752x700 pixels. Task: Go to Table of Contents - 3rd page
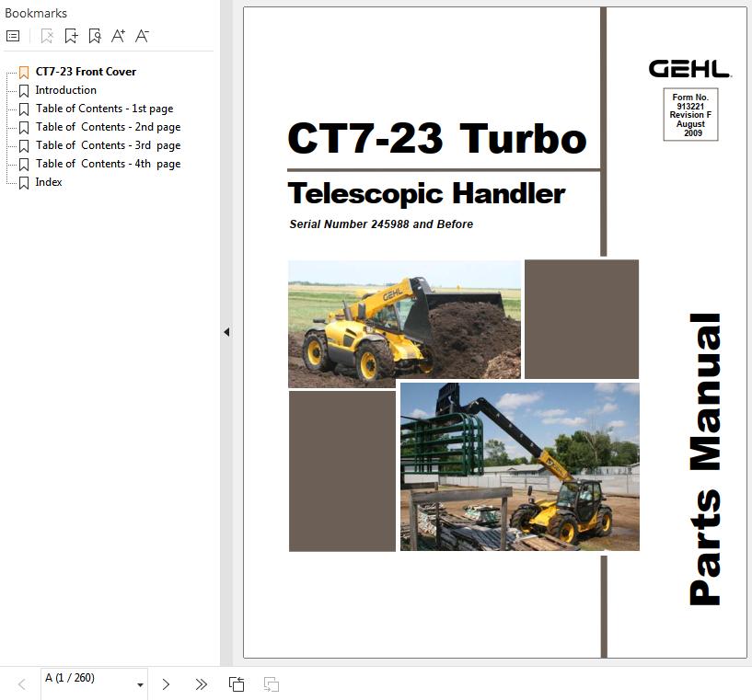108,145
